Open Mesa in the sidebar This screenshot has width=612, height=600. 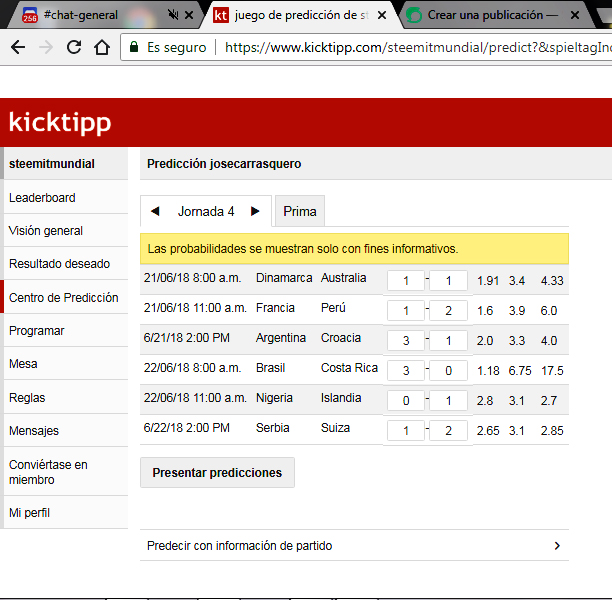tap(66, 364)
